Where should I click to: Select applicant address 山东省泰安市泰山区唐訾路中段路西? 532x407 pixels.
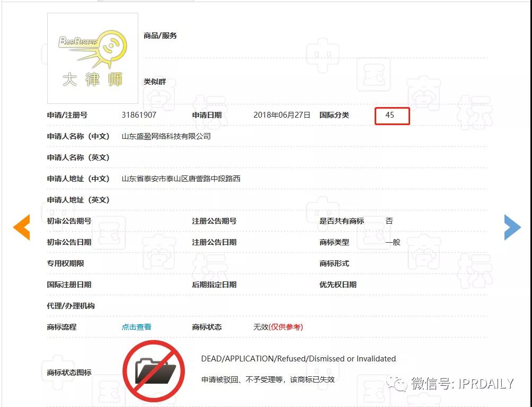[x=181, y=179]
